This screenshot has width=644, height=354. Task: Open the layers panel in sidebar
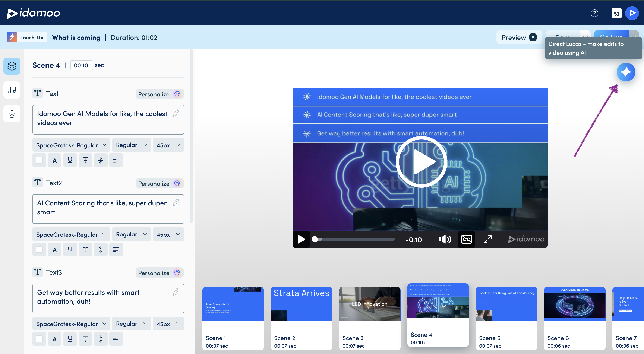click(x=12, y=66)
